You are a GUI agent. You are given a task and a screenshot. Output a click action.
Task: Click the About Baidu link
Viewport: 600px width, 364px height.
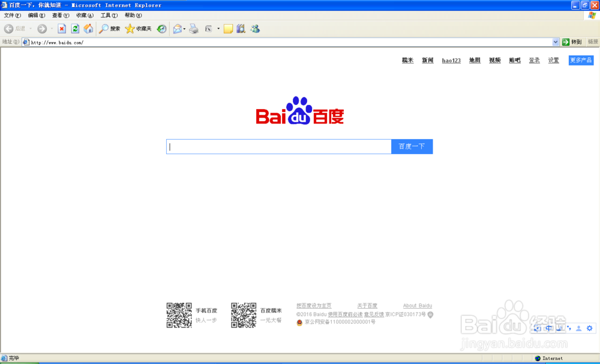tap(418, 305)
